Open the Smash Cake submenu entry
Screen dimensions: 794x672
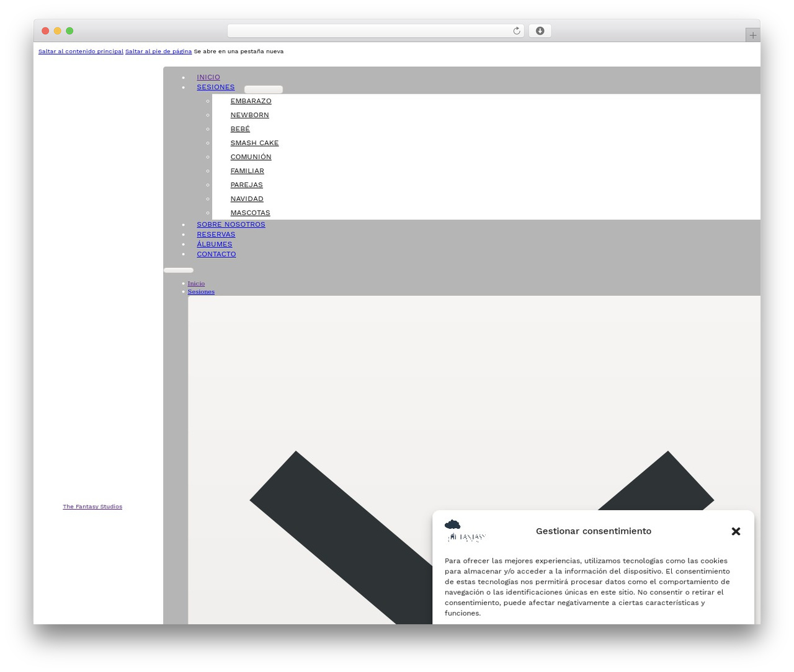(x=254, y=143)
